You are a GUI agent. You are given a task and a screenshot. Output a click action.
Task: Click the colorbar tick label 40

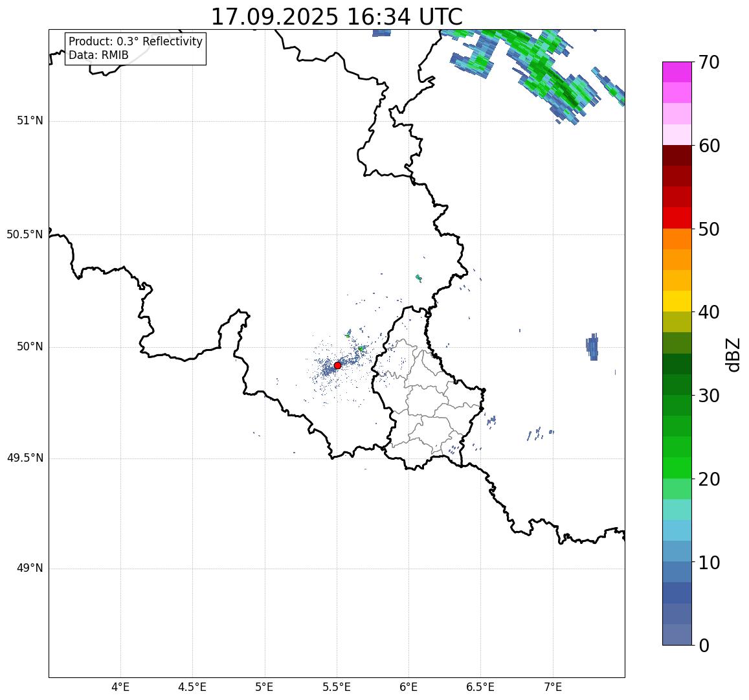click(x=709, y=313)
